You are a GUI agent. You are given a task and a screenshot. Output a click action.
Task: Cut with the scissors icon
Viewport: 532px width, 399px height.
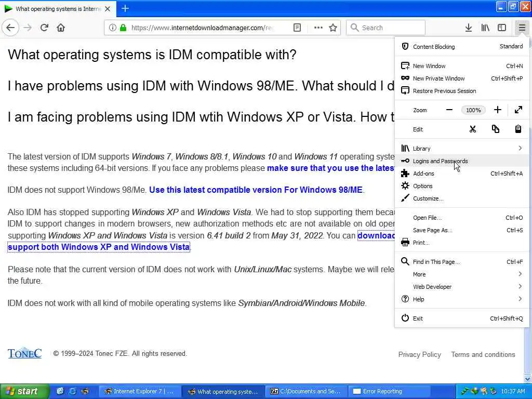pyautogui.click(x=473, y=129)
